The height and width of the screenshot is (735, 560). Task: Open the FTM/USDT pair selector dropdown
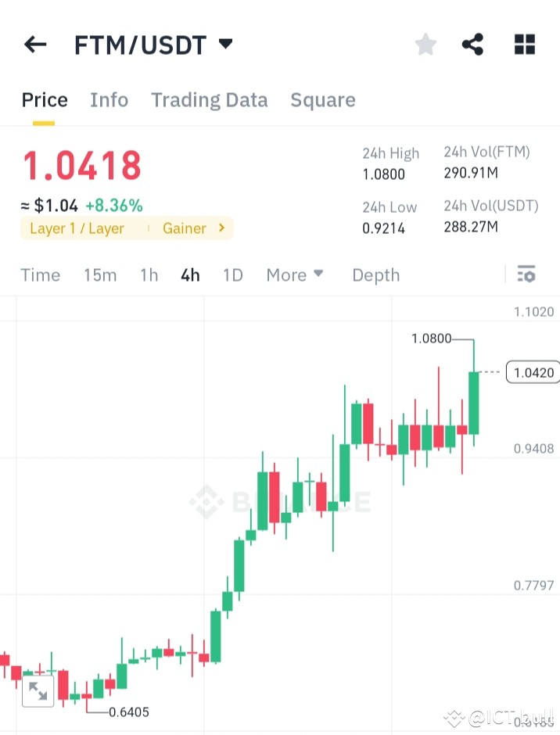click(x=224, y=45)
